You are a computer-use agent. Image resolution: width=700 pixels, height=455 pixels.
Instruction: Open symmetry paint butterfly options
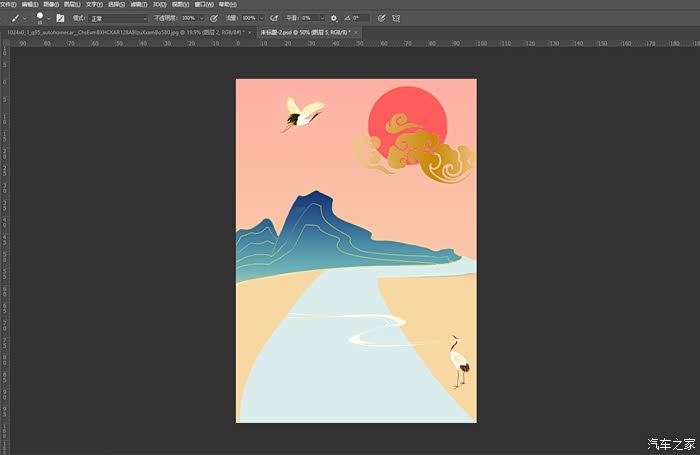point(396,18)
